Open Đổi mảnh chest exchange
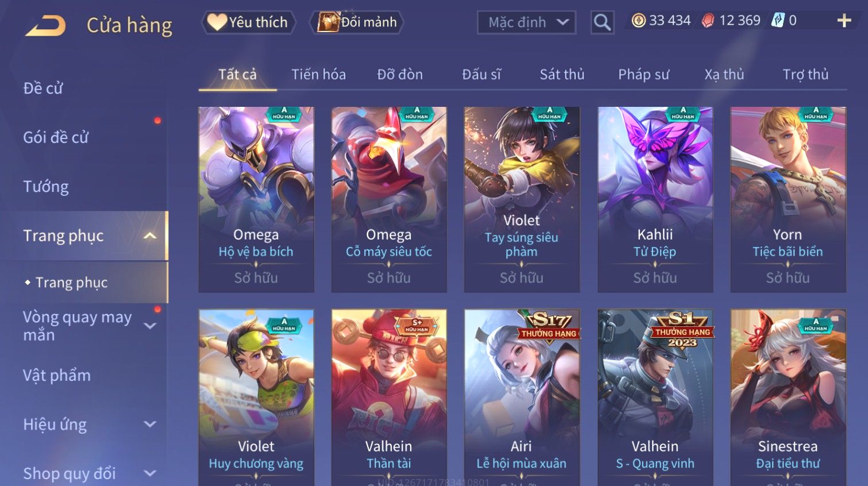The height and width of the screenshot is (486, 868). tap(357, 22)
